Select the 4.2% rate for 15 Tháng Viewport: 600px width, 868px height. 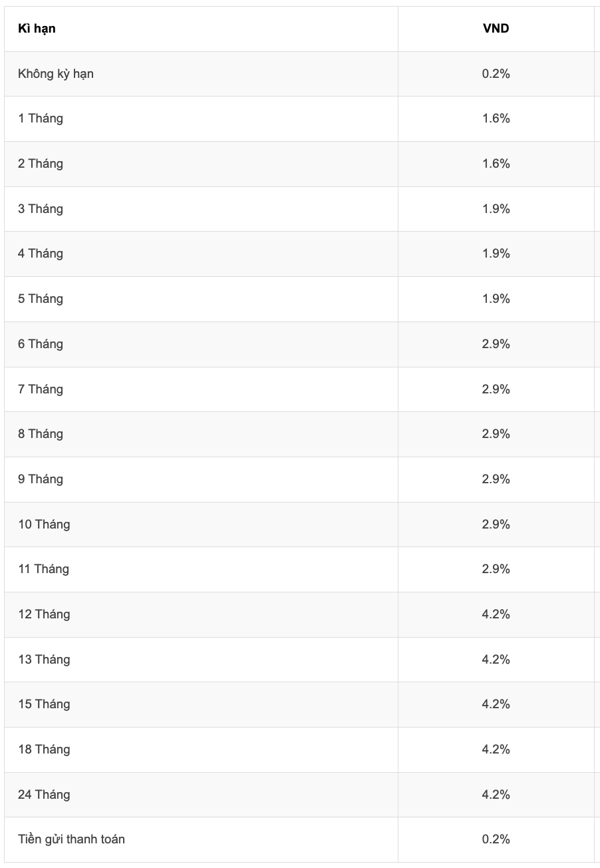pyautogui.click(x=496, y=704)
